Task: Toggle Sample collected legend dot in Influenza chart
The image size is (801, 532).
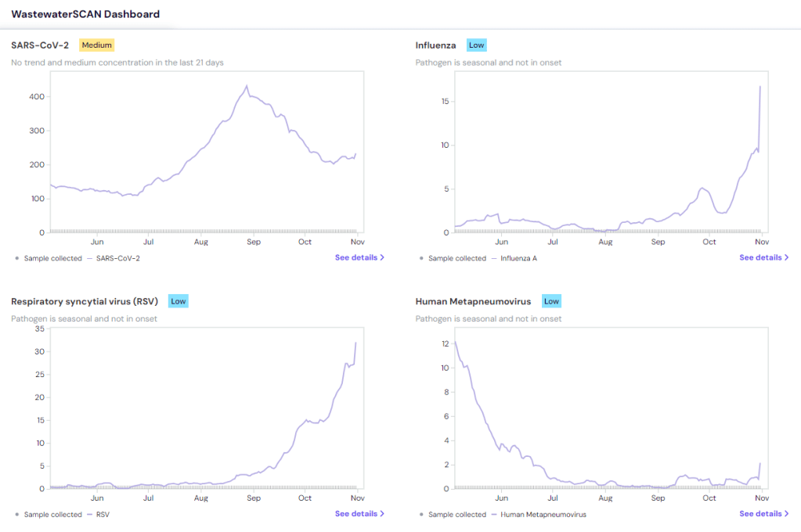Action: click(421, 258)
